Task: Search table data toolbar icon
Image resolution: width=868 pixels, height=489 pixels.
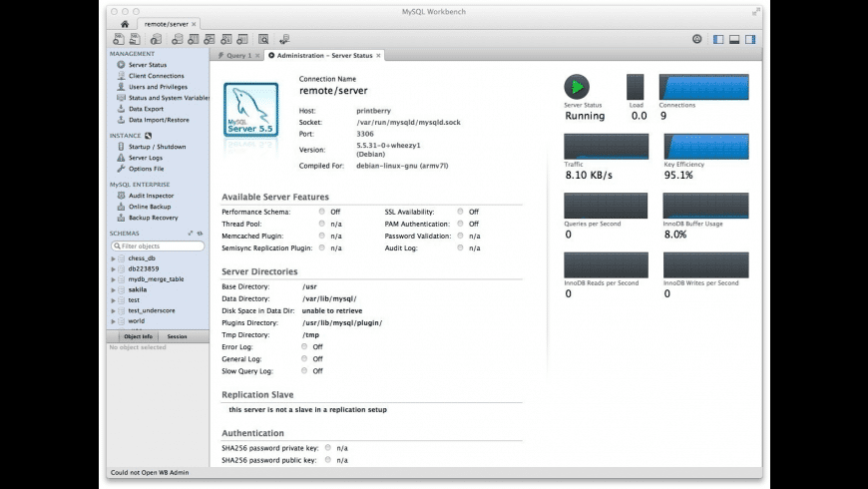Action: coord(263,39)
